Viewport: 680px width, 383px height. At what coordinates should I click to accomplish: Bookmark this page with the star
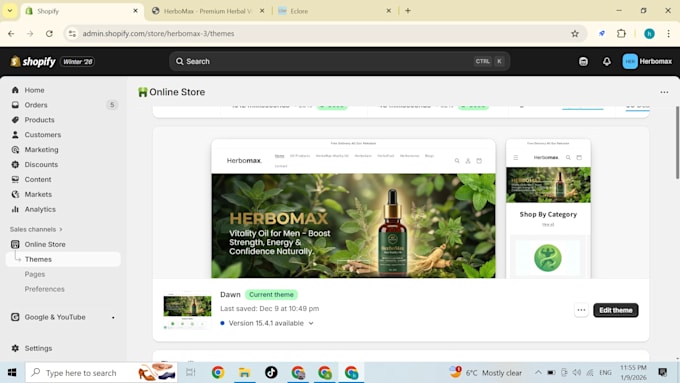tap(575, 33)
